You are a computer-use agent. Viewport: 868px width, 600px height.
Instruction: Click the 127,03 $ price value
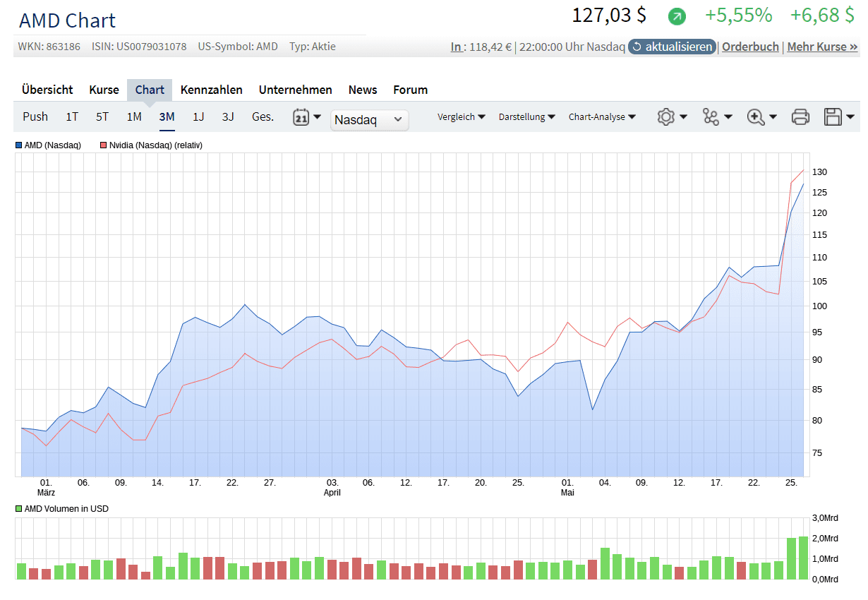pos(609,15)
